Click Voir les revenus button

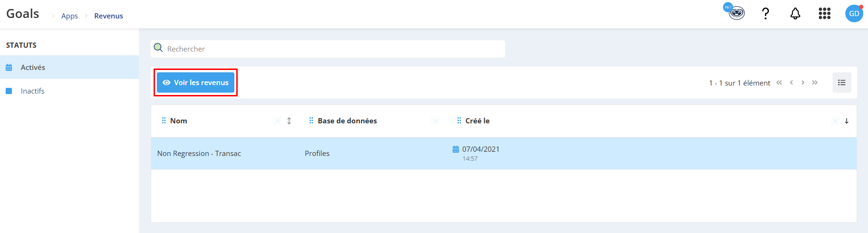point(196,82)
